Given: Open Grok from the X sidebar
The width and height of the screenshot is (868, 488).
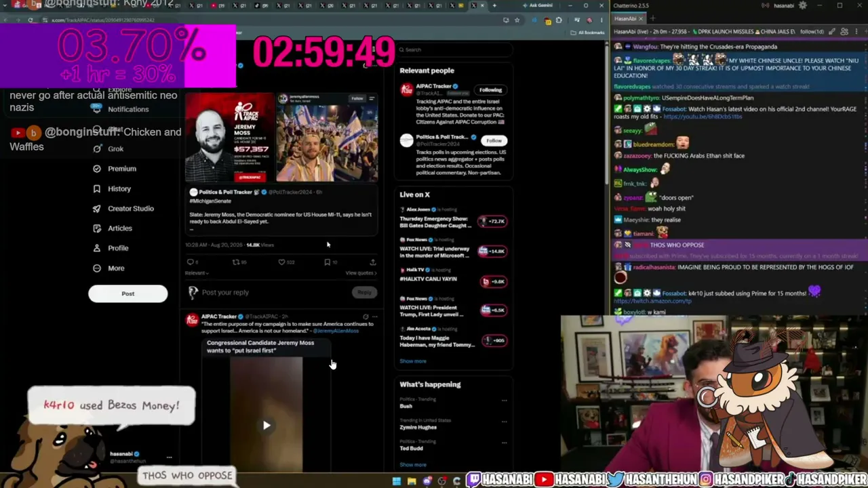Looking at the screenshot, I should click(x=108, y=149).
